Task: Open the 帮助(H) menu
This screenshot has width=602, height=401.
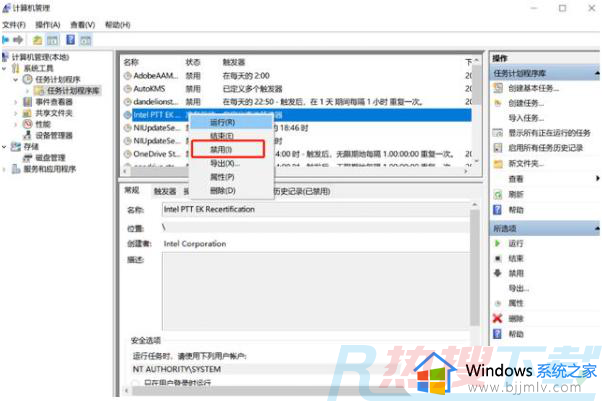Action: coord(117,25)
